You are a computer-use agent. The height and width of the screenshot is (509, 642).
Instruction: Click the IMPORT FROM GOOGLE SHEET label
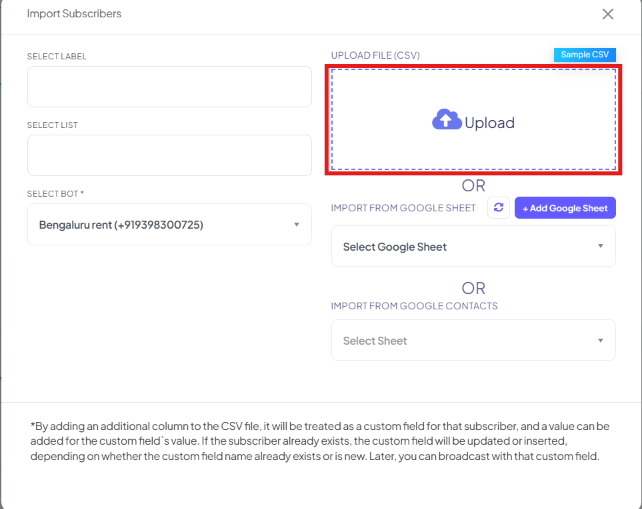click(x=403, y=208)
